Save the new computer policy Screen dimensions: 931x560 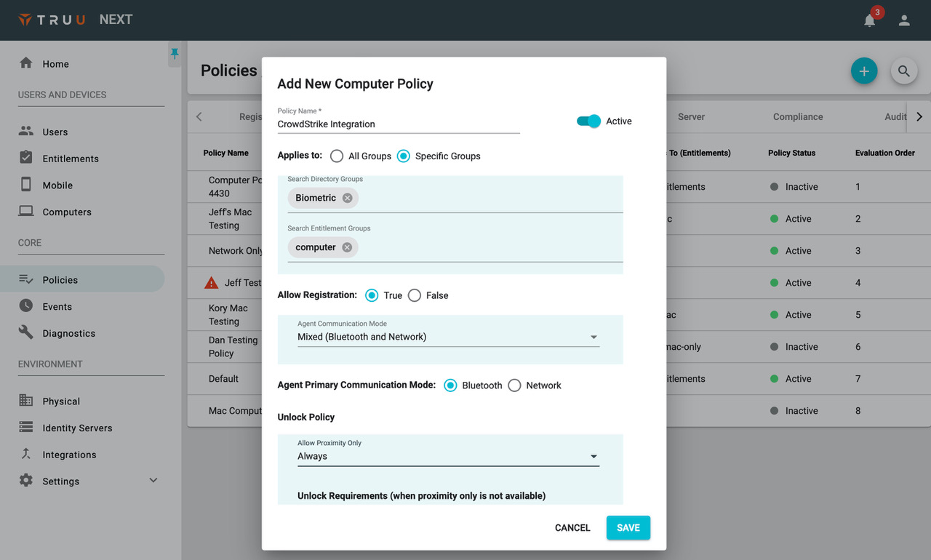[628, 527]
